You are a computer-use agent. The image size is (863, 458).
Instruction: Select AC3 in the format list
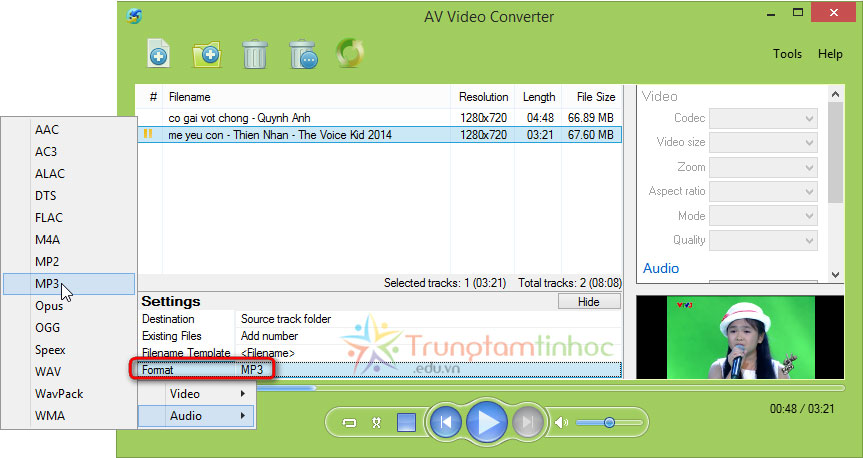[69, 151]
